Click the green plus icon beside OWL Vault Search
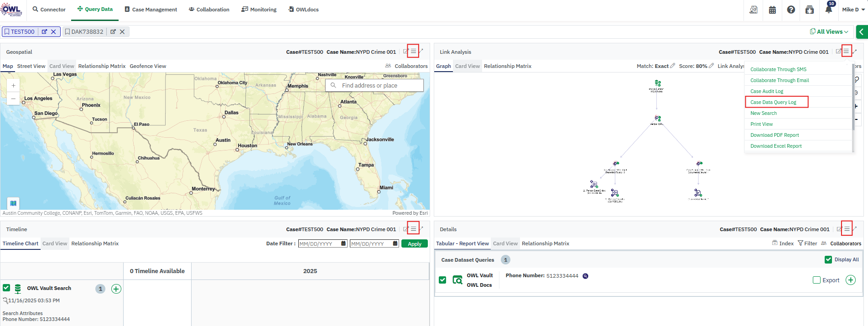Viewport: 868px width, 326px height. pyautogui.click(x=116, y=289)
